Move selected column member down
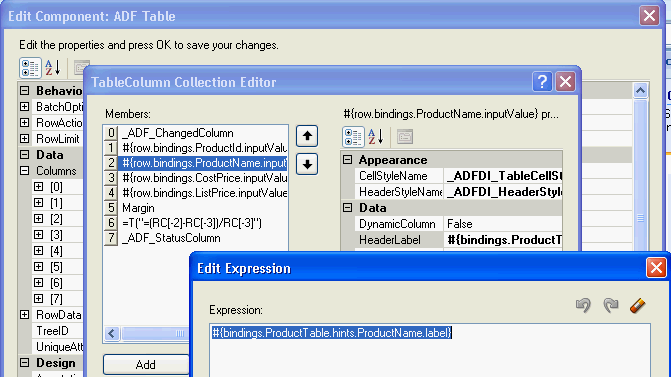Screen dimensions: 671x377 pos(307,164)
